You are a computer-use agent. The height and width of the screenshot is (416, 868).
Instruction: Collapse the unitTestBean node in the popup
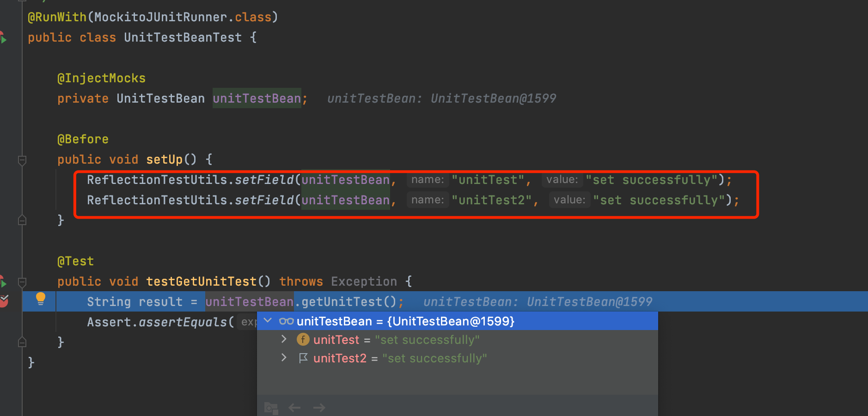(268, 321)
